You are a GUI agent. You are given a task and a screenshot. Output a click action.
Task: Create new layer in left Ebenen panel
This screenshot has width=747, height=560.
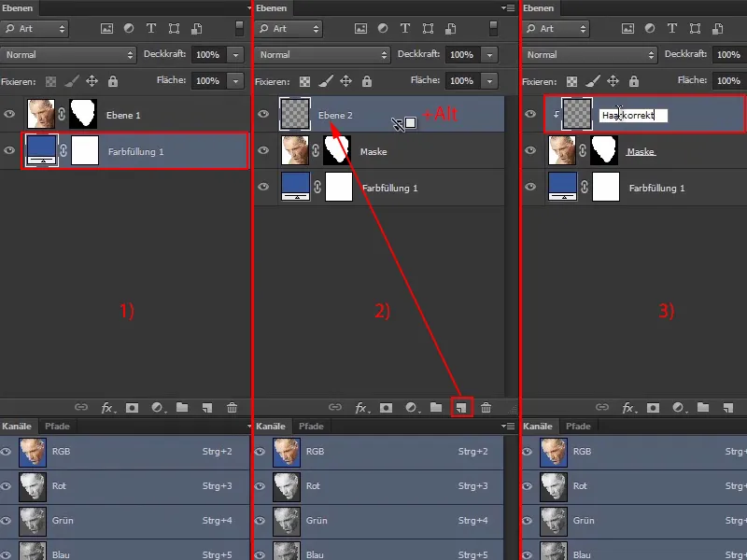[206, 408]
